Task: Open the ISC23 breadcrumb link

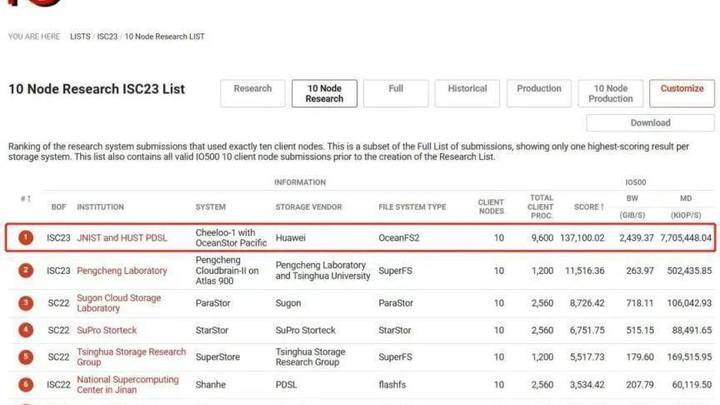Action: coord(107,36)
